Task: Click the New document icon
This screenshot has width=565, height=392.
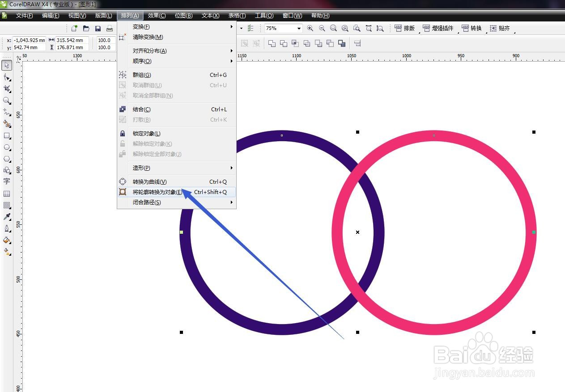Action: click(75, 28)
